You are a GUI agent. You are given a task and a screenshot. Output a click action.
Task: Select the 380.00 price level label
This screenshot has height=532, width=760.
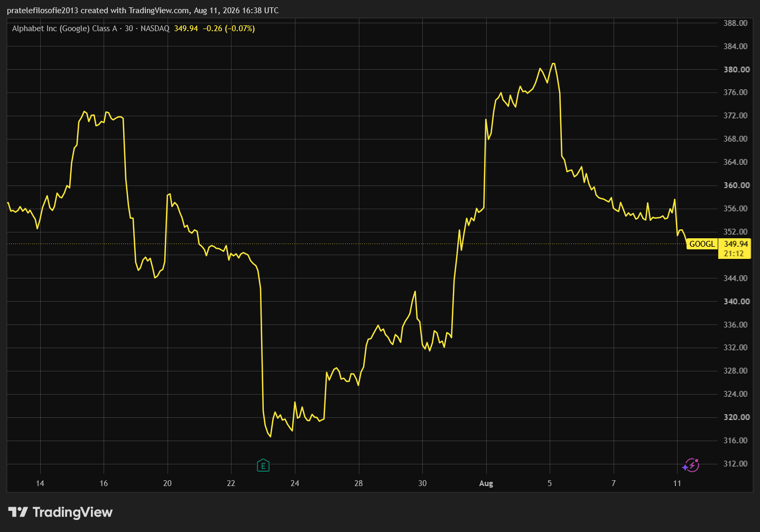[x=737, y=70]
